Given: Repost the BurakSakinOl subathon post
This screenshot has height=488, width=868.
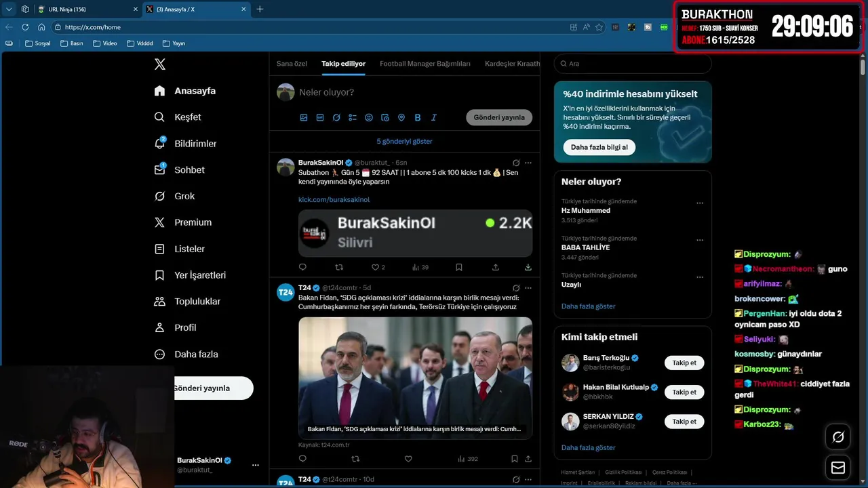Looking at the screenshot, I should tap(339, 267).
